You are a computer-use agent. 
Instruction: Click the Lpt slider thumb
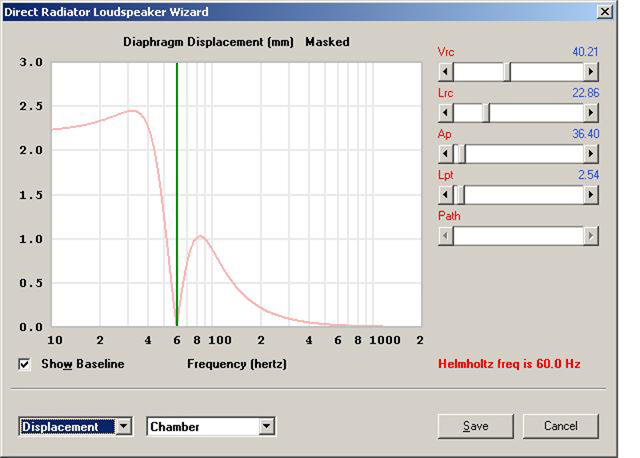[460, 195]
